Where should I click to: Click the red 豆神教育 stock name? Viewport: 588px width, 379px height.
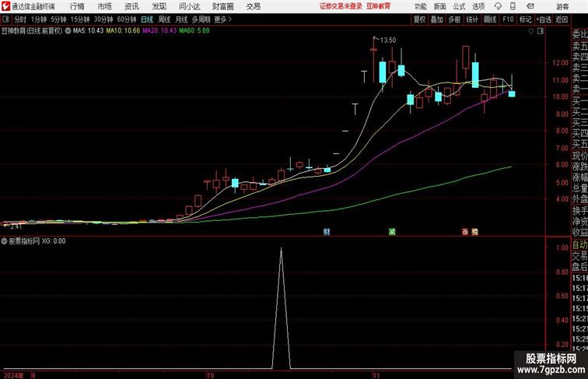pos(378,6)
